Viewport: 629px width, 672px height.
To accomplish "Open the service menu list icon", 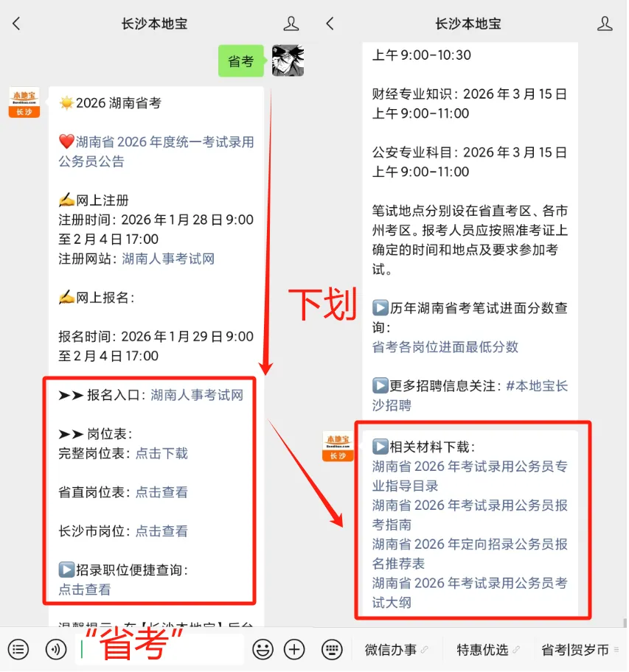I will point(18,649).
